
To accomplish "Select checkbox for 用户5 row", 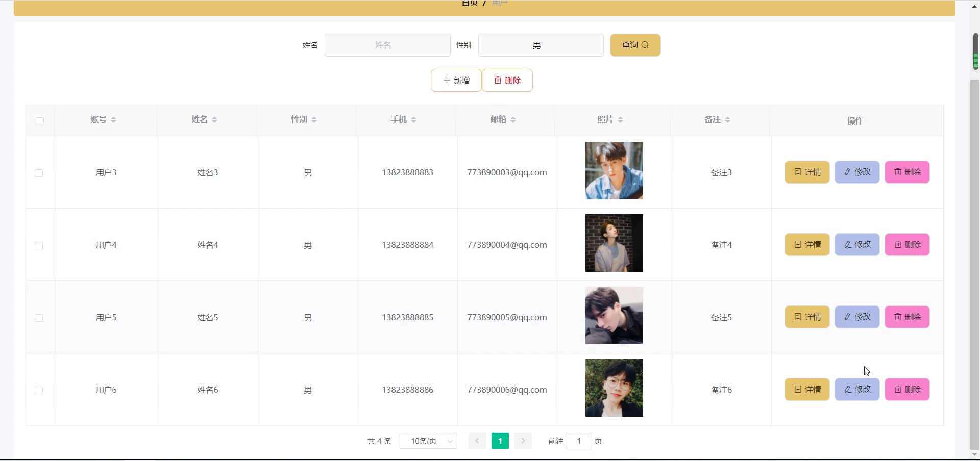I will [x=39, y=318].
